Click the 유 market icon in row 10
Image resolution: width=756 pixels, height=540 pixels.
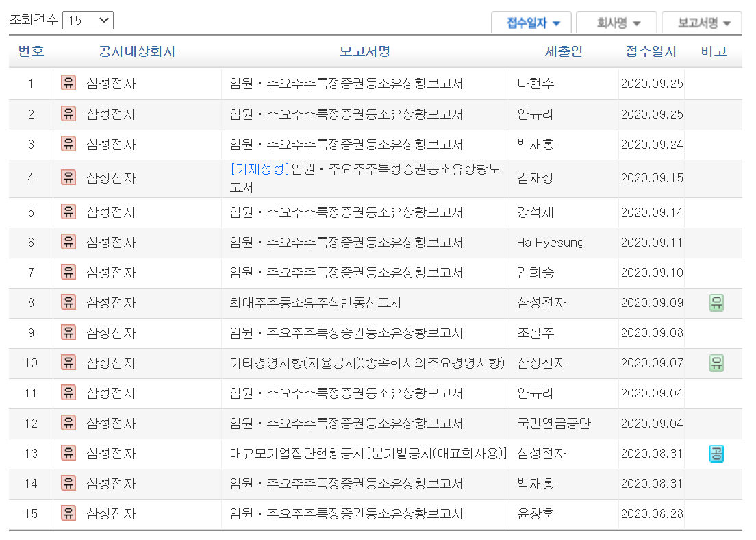pos(68,363)
